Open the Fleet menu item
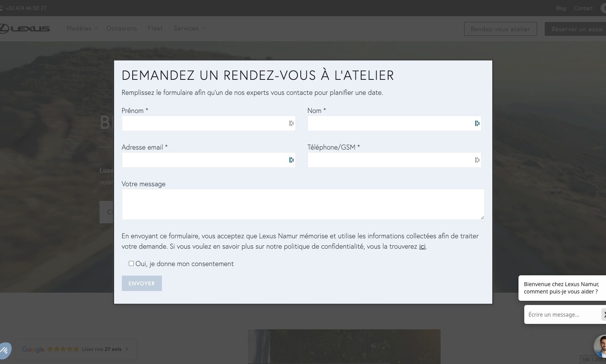 (155, 29)
